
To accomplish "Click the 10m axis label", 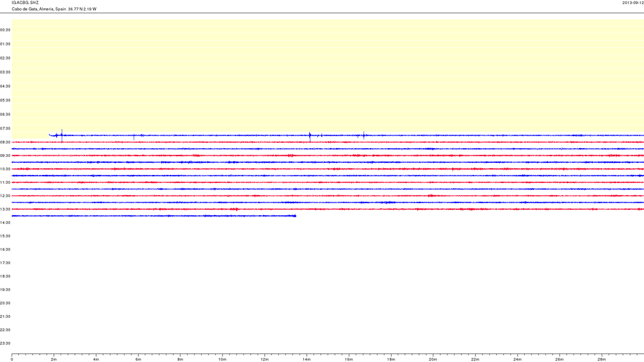I will coord(222,359).
